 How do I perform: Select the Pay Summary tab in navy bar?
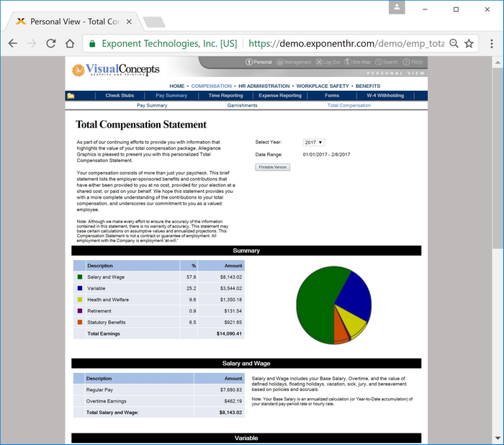[171, 96]
